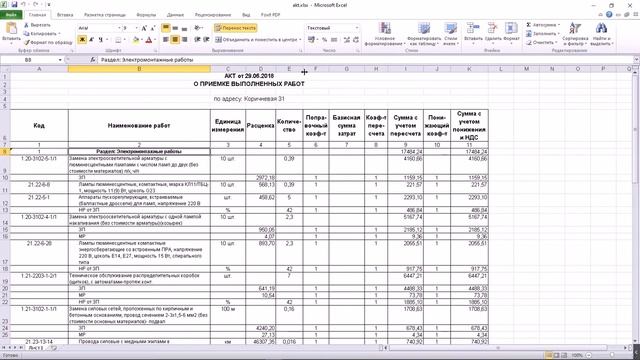
Task: Copy selection with Копировать
Action: [42, 33]
